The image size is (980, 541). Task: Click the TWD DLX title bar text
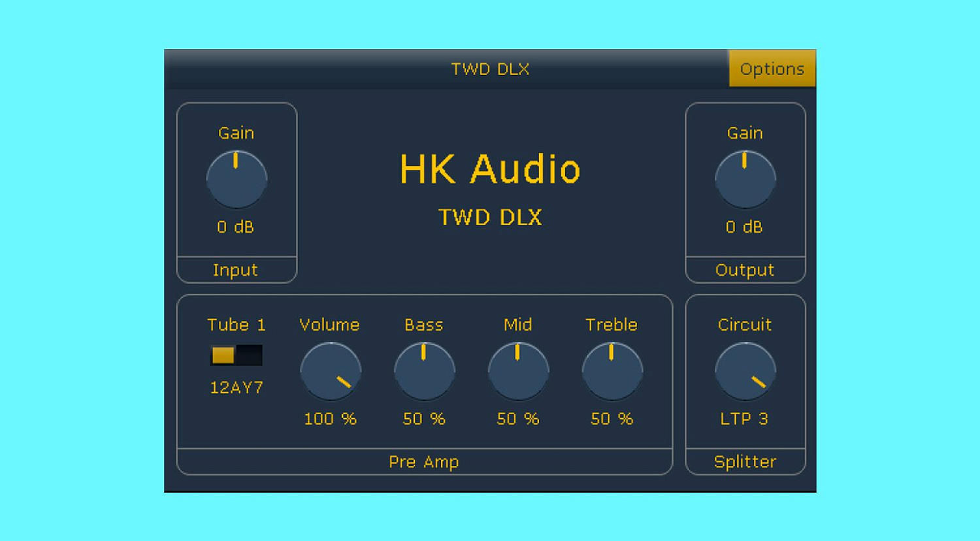(490, 69)
